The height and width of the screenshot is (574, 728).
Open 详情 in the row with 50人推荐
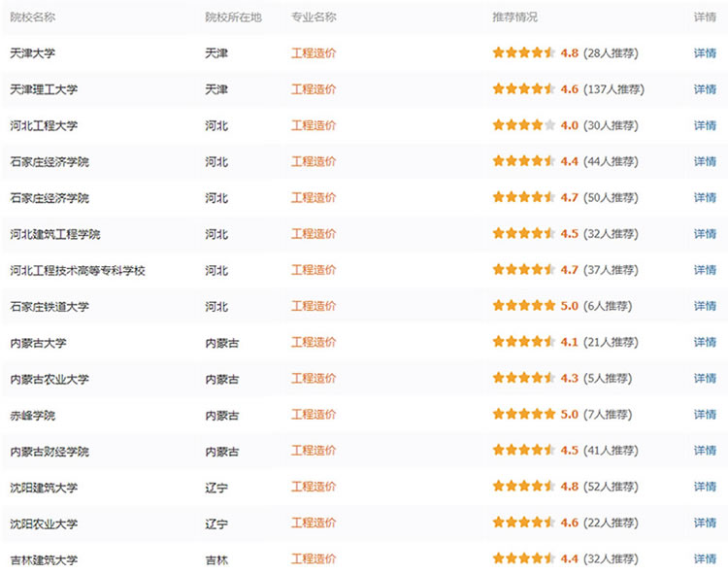coord(705,198)
